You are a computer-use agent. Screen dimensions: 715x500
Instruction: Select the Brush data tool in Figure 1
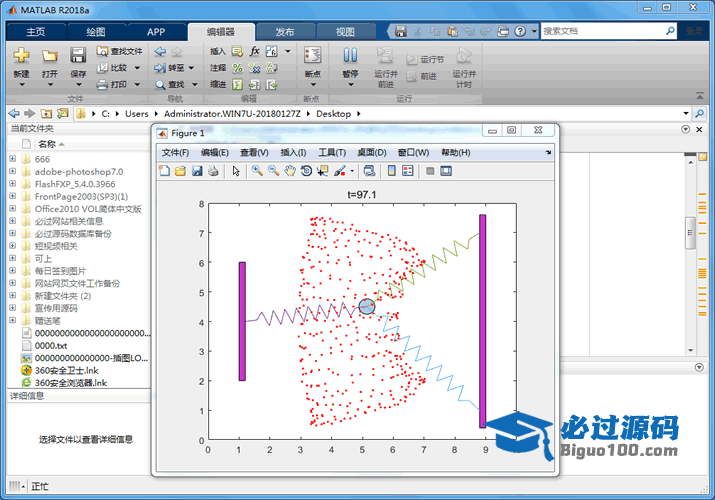point(340,171)
